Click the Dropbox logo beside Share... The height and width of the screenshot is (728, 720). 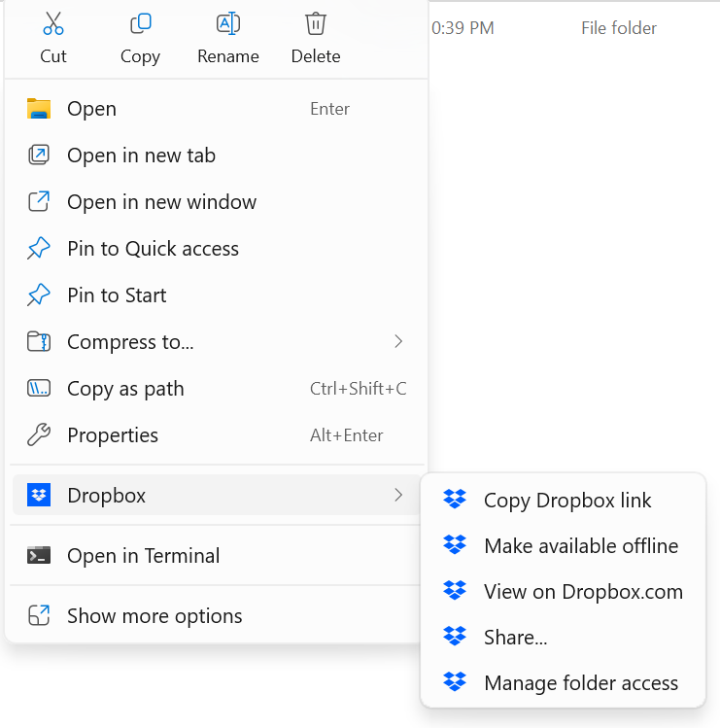(x=455, y=638)
